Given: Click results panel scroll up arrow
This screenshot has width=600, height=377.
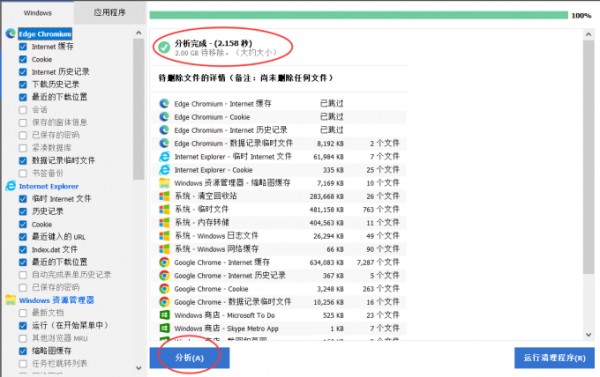Looking at the screenshot, I should [589, 34].
